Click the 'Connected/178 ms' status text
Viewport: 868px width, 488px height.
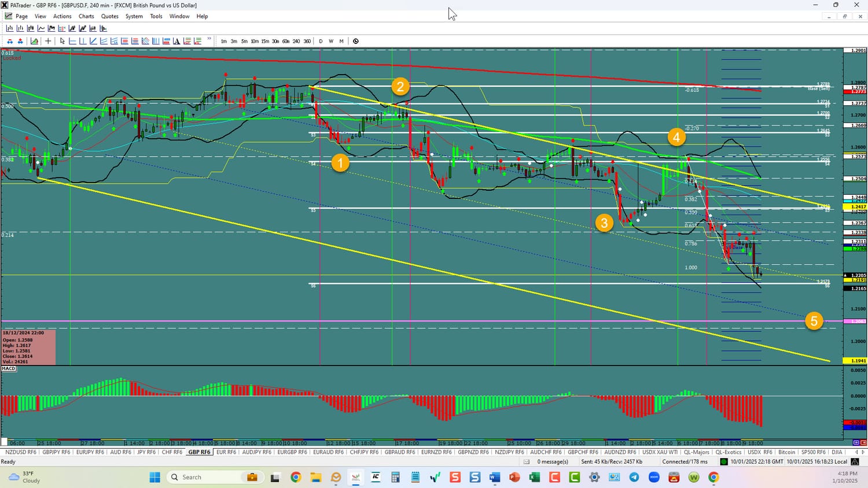[x=685, y=461]
